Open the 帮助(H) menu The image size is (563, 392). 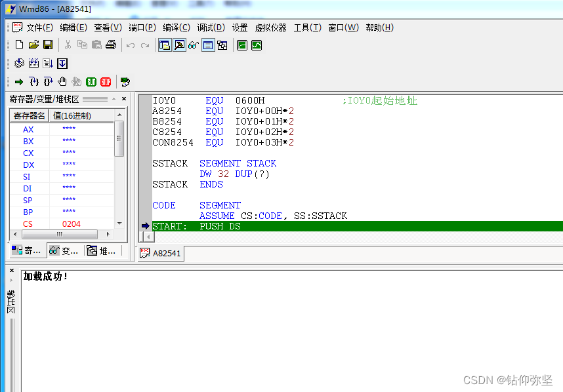379,28
